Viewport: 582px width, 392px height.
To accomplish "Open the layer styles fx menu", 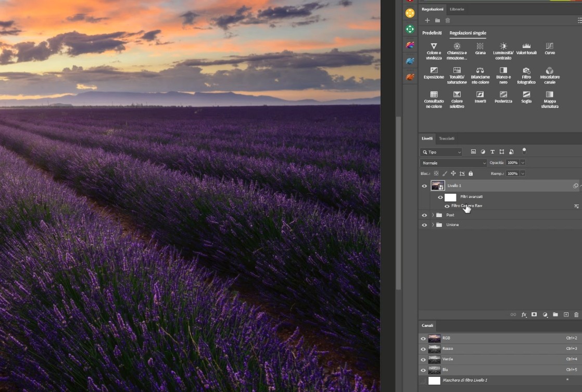I will click(524, 314).
